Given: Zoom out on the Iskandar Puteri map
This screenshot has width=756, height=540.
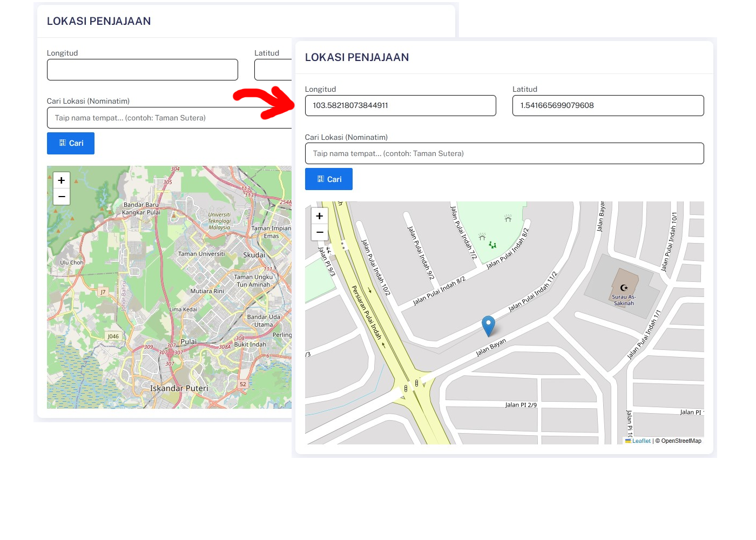Looking at the screenshot, I should pos(62,197).
